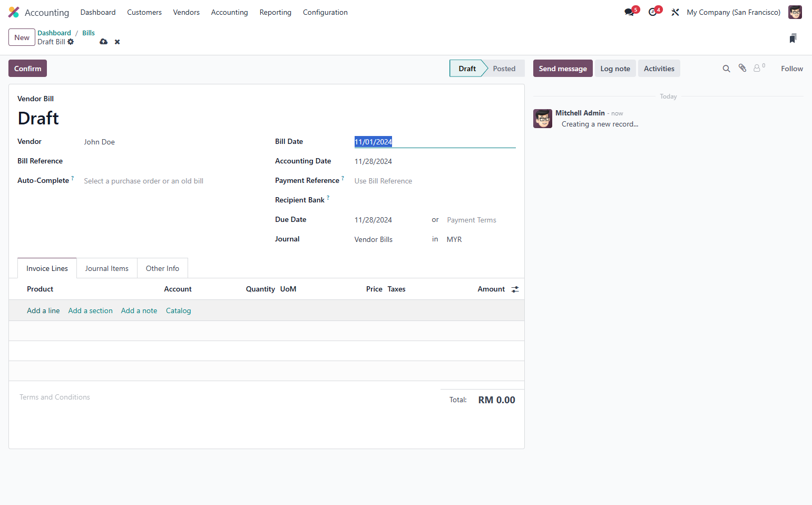This screenshot has height=505, width=812.
Task: Click the gear icon beside Draft Bill
Action: [71, 42]
